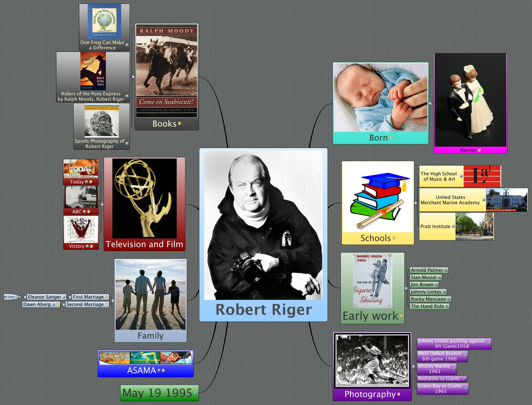Click the globe on United States Merchant Marine Academy
The height and width of the screenshot is (405, 532).
(484, 200)
